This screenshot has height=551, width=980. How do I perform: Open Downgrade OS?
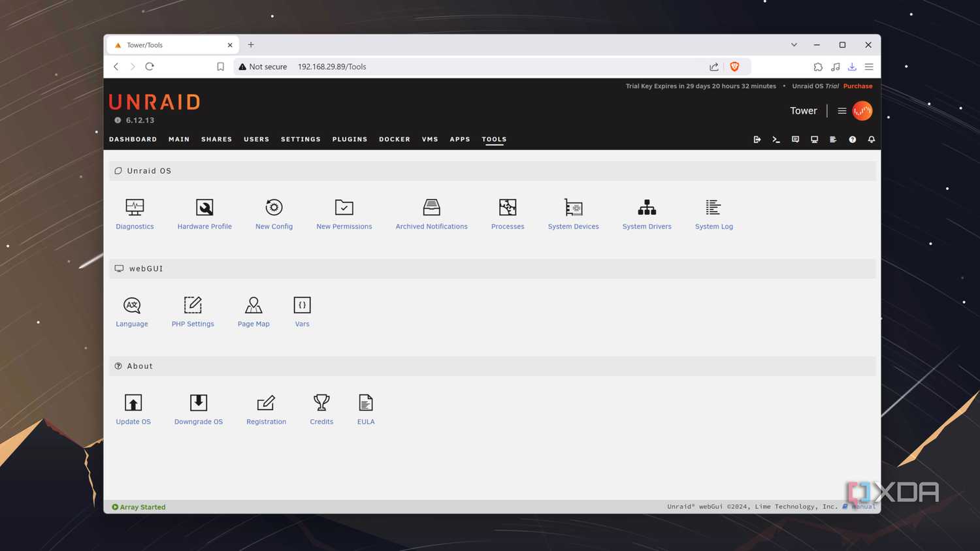(199, 409)
